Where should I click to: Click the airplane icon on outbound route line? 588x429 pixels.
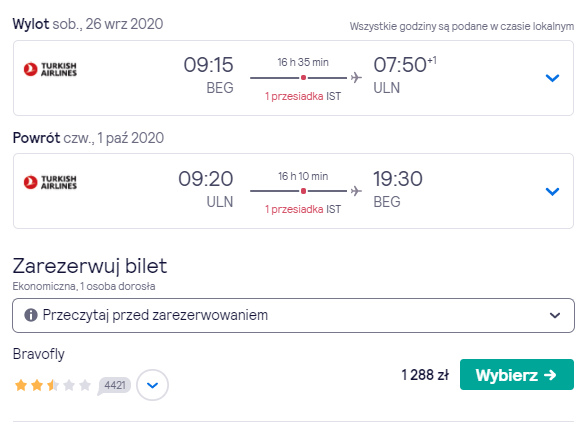[356, 78]
